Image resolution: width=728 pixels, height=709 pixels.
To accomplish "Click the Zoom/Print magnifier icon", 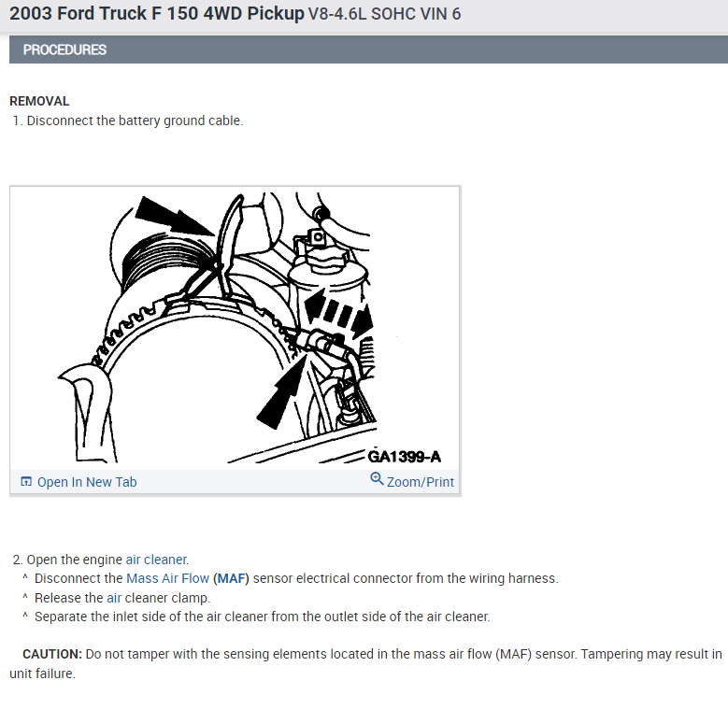I will [x=377, y=479].
